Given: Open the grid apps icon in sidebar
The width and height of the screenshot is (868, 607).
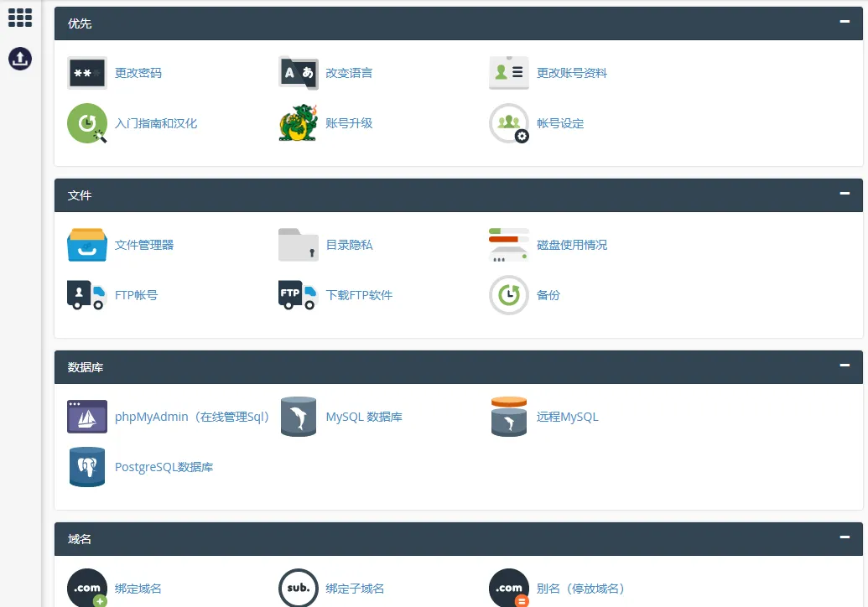Looking at the screenshot, I should pos(20,18).
